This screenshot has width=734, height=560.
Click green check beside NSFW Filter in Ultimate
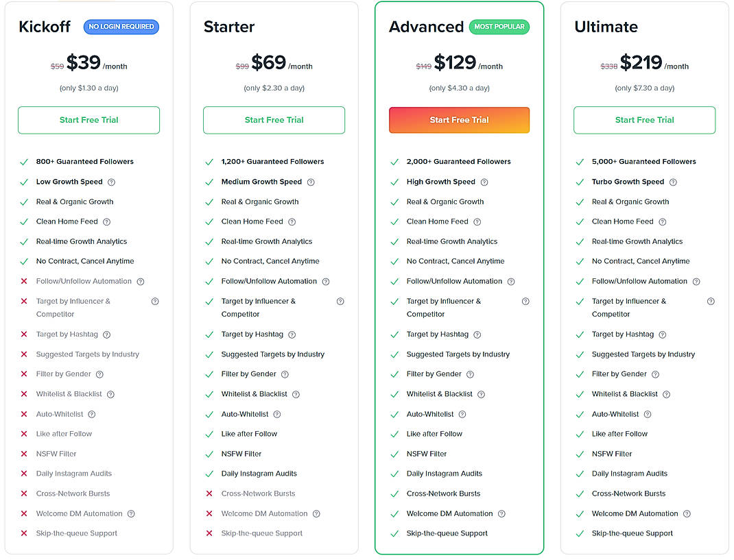tap(580, 453)
